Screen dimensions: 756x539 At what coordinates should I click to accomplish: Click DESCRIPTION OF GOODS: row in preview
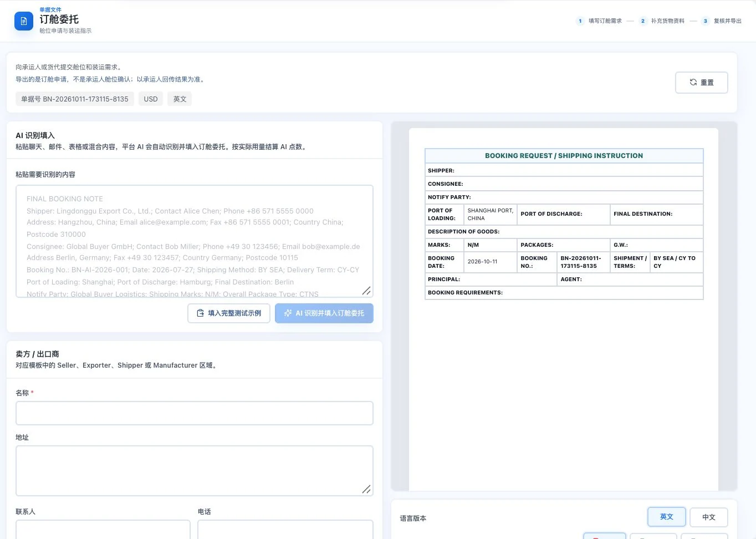click(564, 231)
